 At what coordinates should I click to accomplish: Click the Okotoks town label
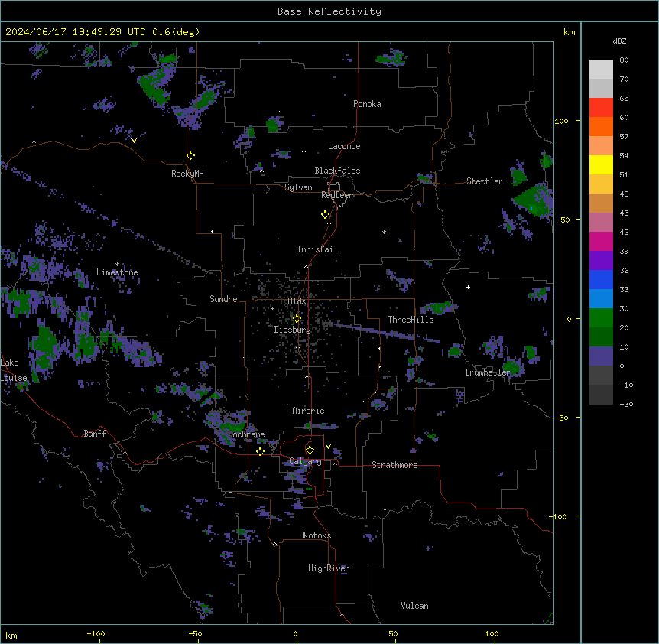[315, 535]
